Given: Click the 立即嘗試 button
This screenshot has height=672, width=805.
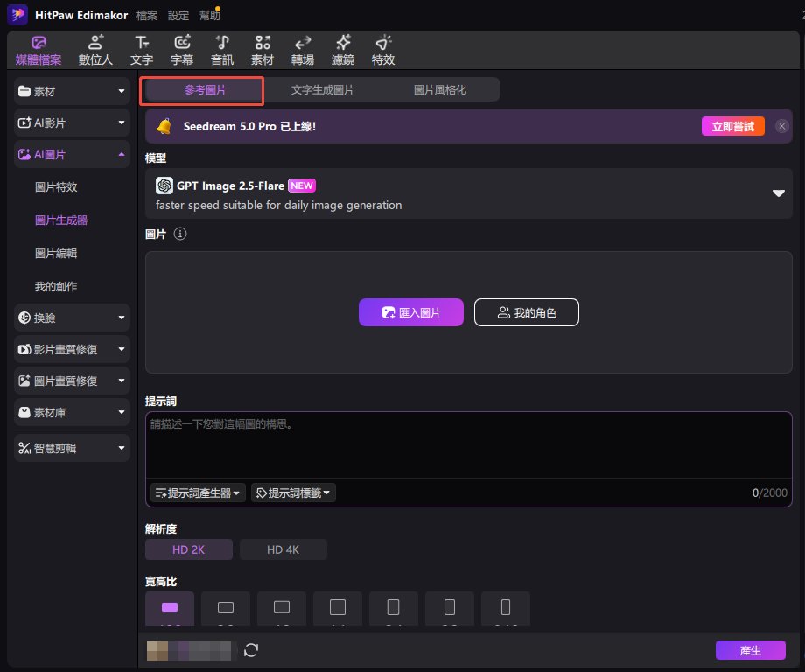Looking at the screenshot, I should tap(732, 126).
